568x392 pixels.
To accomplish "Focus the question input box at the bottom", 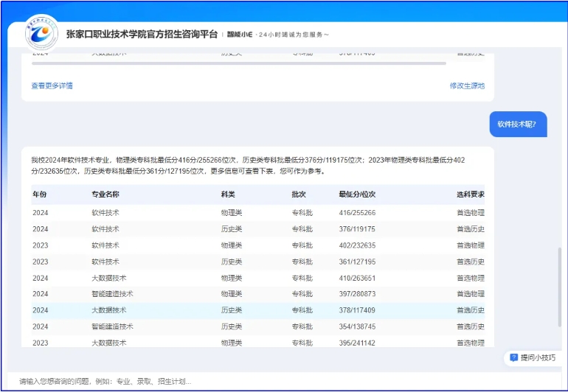I will pos(280,381).
